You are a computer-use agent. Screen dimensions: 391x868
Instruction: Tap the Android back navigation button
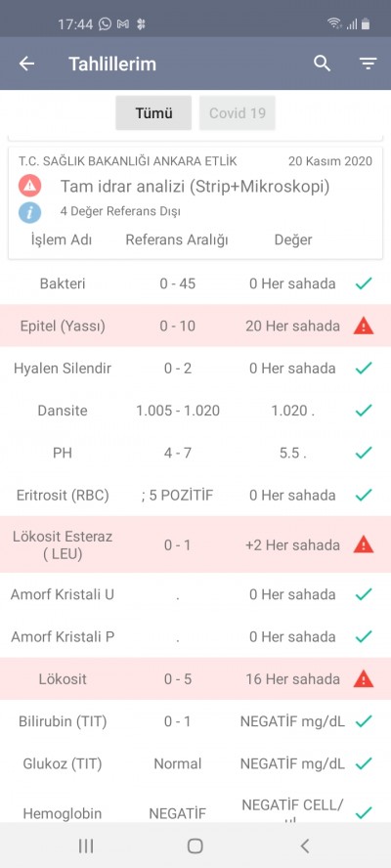[304, 846]
